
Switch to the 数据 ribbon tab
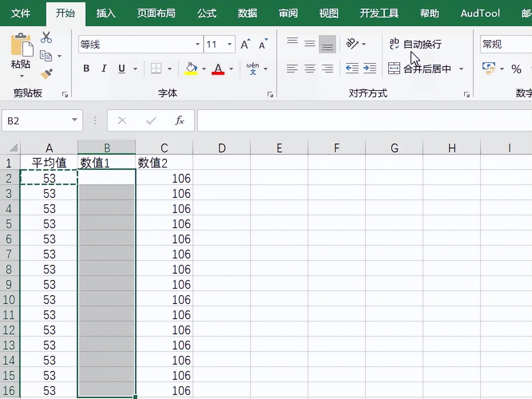click(247, 13)
